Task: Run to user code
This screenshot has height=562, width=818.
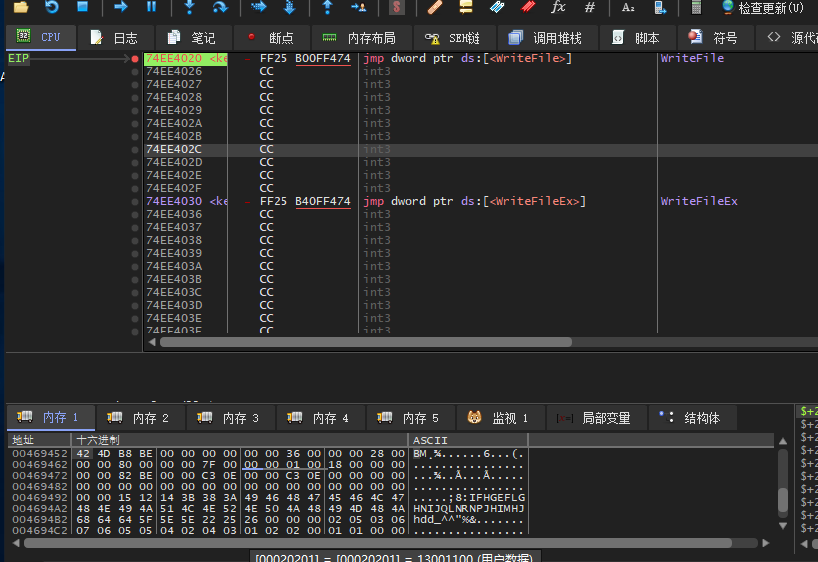Action: click(x=358, y=7)
